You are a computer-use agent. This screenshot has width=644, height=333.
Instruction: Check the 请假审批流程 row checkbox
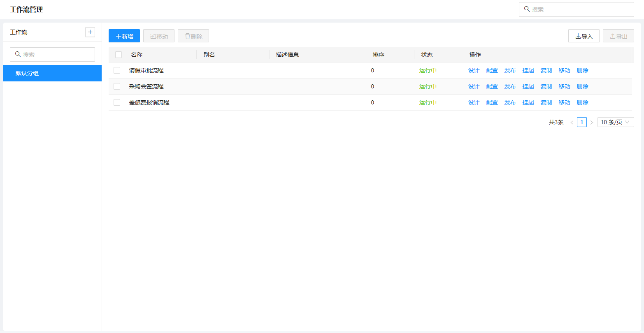click(117, 70)
